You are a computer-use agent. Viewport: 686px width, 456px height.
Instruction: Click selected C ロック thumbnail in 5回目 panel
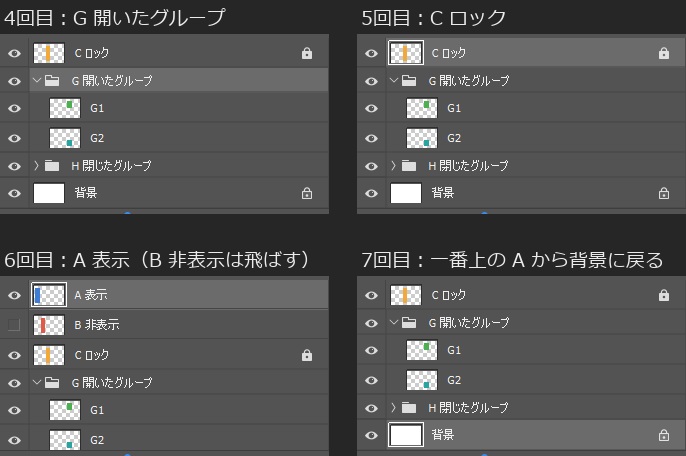406,53
